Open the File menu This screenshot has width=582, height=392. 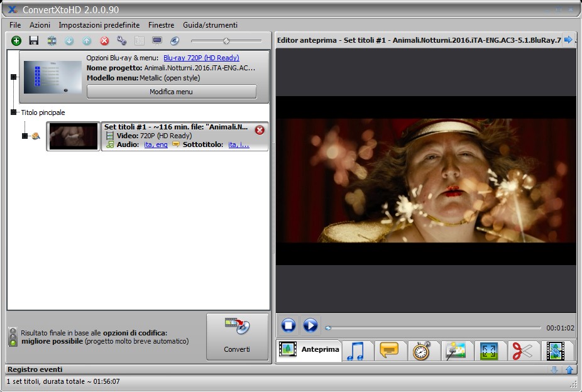coord(15,25)
